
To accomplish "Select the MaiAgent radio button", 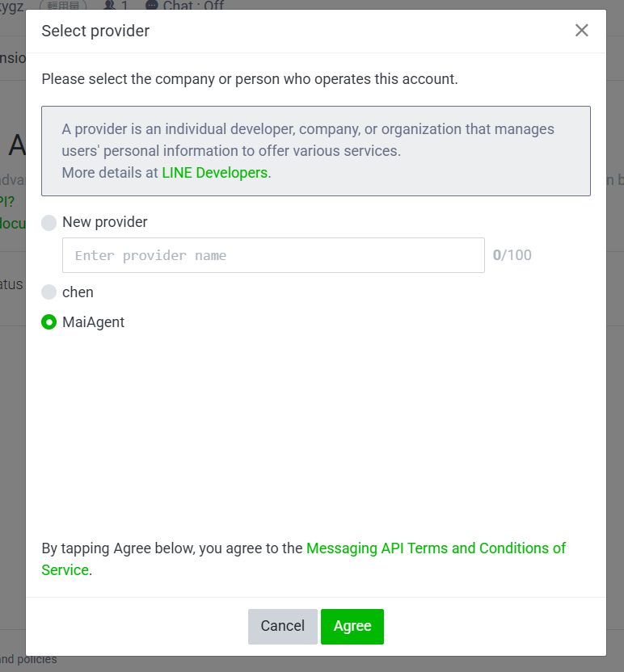I will (49, 322).
